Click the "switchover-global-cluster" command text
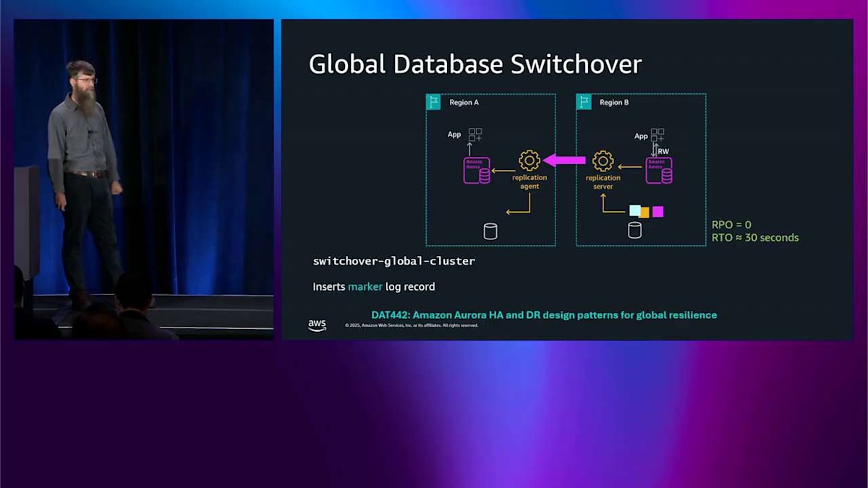 tap(393, 261)
